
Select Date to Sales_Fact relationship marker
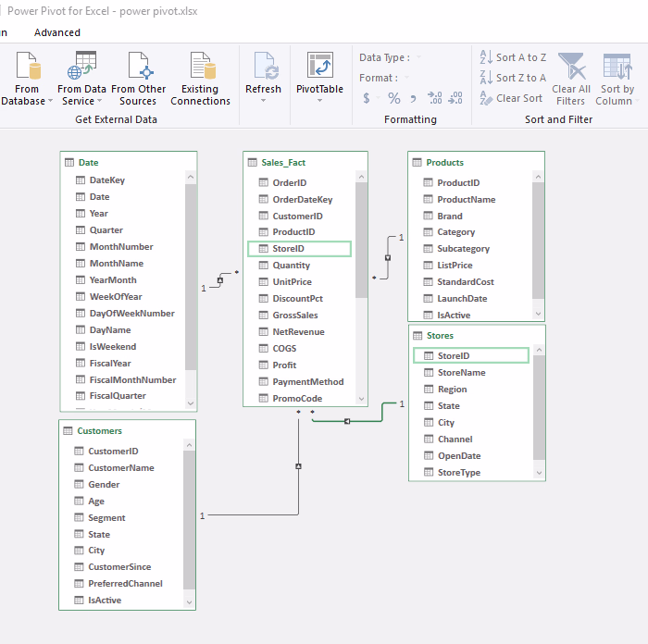[220, 280]
